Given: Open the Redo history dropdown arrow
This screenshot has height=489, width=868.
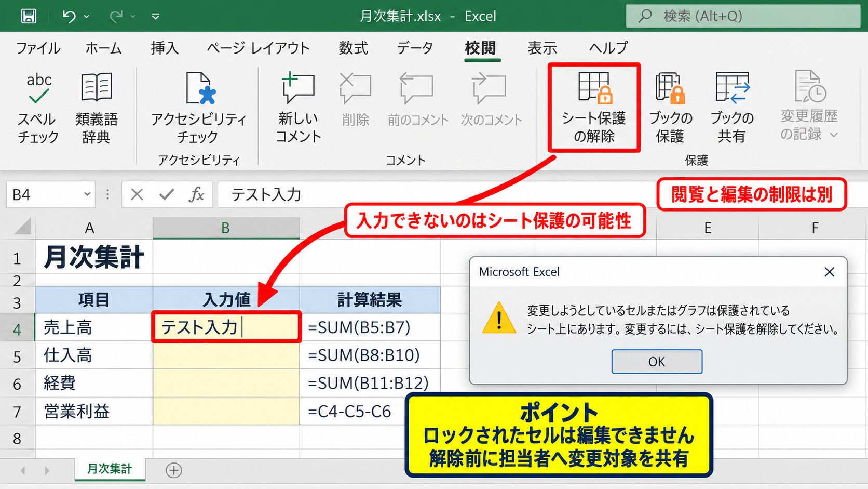Looking at the screenshot, I should coord(133,17).
